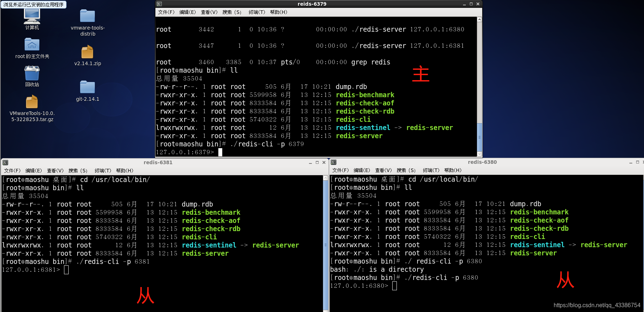Click 'bash: ./: is a directory' line
Screen dimensions: 644x312
point(377,270)
